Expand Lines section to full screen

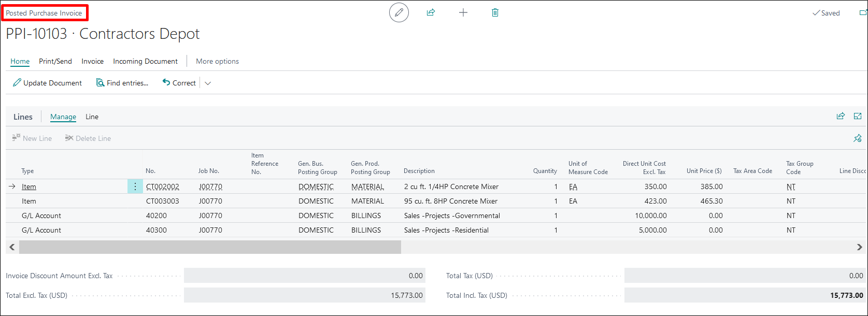[x=858, y=116]
